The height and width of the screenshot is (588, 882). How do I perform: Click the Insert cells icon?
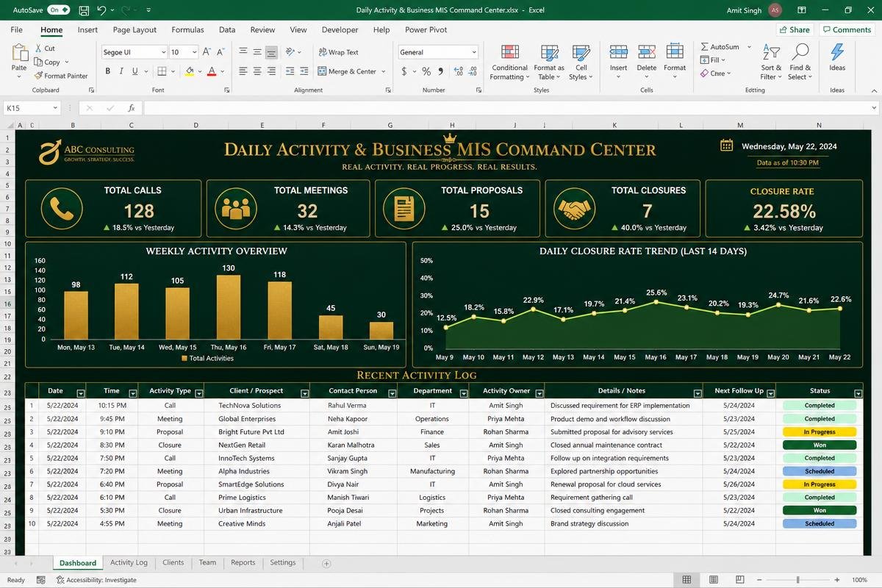point(619,51)
